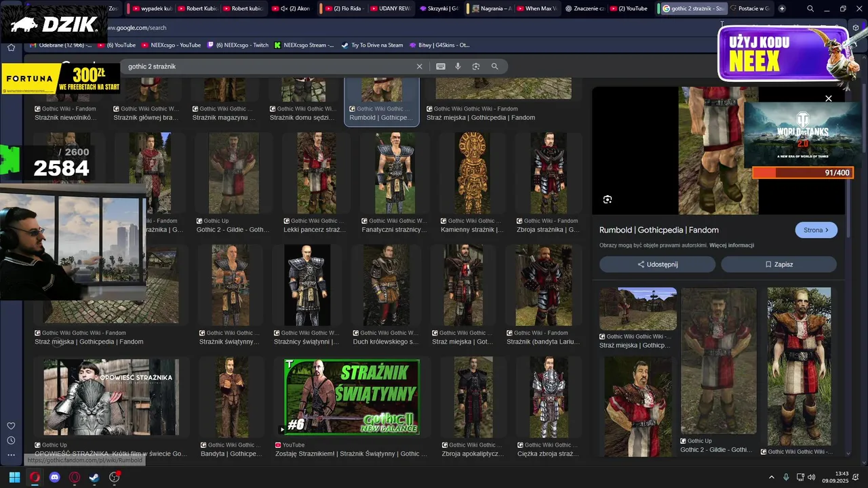868x488 pixels.
Task: Open the '(6) YouTube' bookmark
Action: 117,45
